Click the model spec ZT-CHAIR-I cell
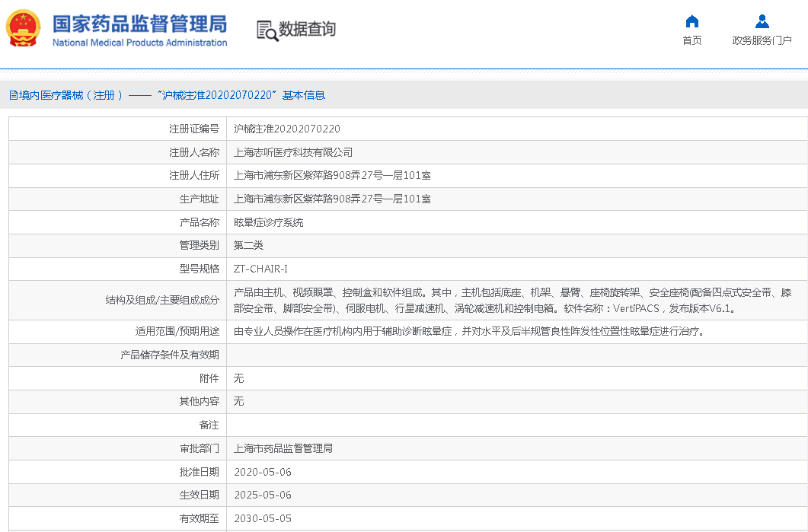808x532 pixels. coord(260,269)
